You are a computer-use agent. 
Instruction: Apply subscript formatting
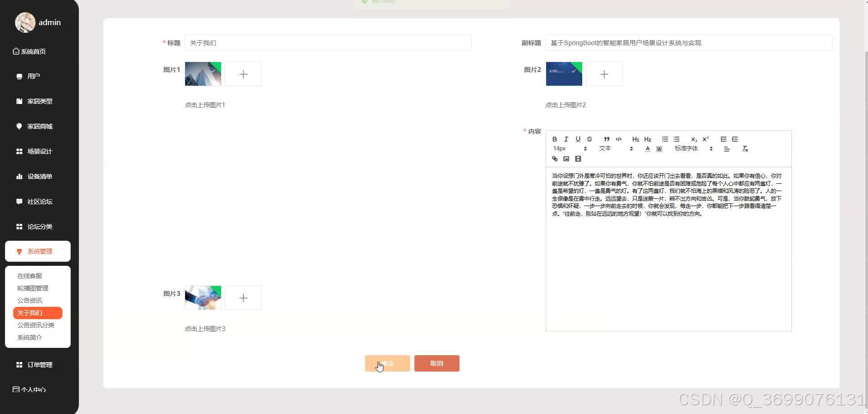tap(694, 139)
